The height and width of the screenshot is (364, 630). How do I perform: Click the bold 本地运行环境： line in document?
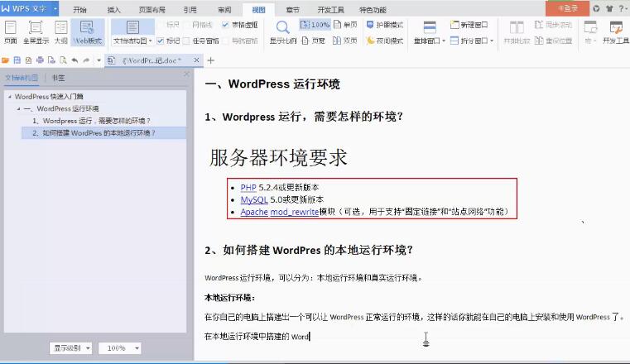pos(230,297)
